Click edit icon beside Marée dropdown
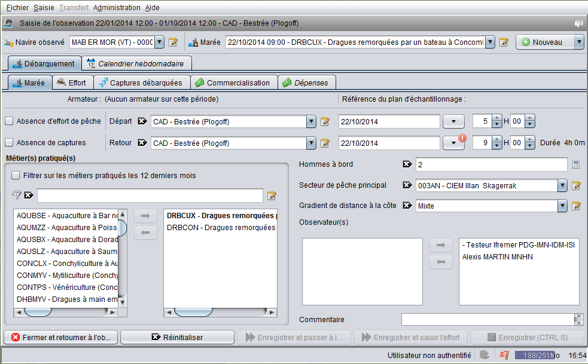The height and width of the screenshot is (364, 588). (504, 42)
